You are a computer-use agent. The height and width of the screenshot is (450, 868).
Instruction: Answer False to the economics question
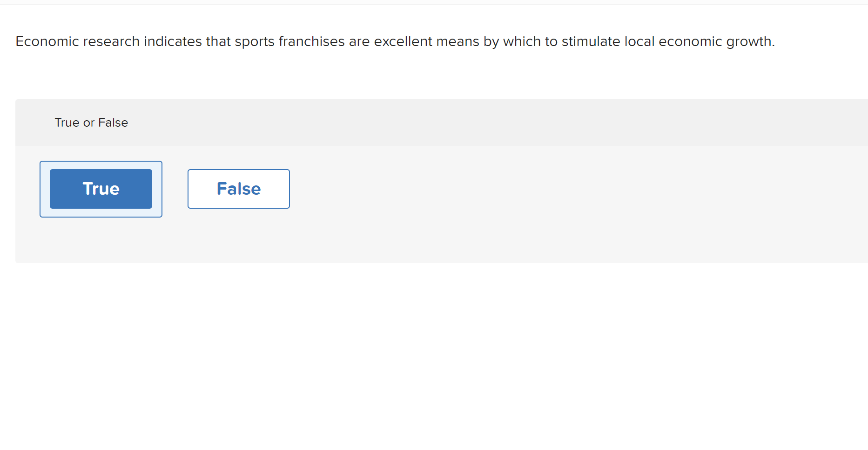pyautogui.click(x=238, y=189)
